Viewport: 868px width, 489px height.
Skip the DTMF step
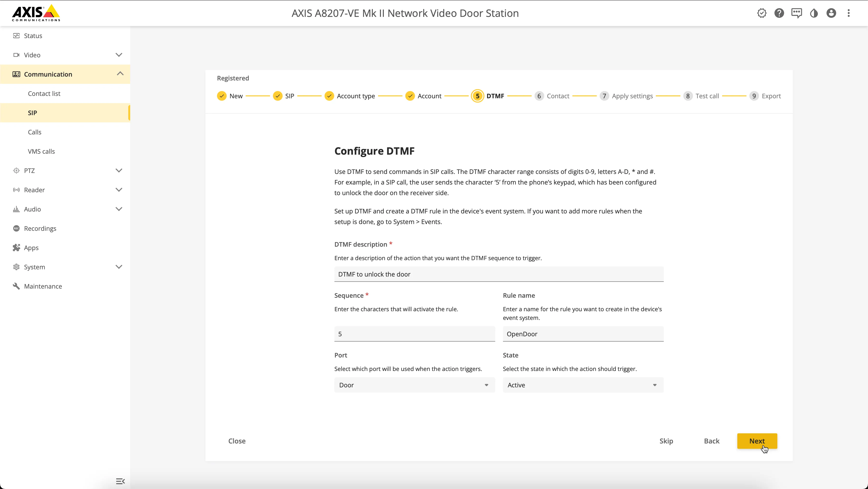click(x=666, y=441)
